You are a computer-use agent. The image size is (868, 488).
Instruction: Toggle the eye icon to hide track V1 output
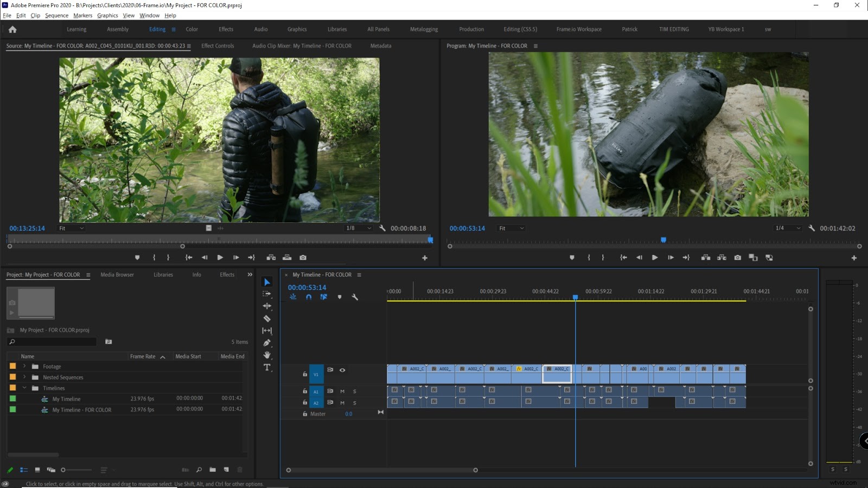tap(342, 370)
